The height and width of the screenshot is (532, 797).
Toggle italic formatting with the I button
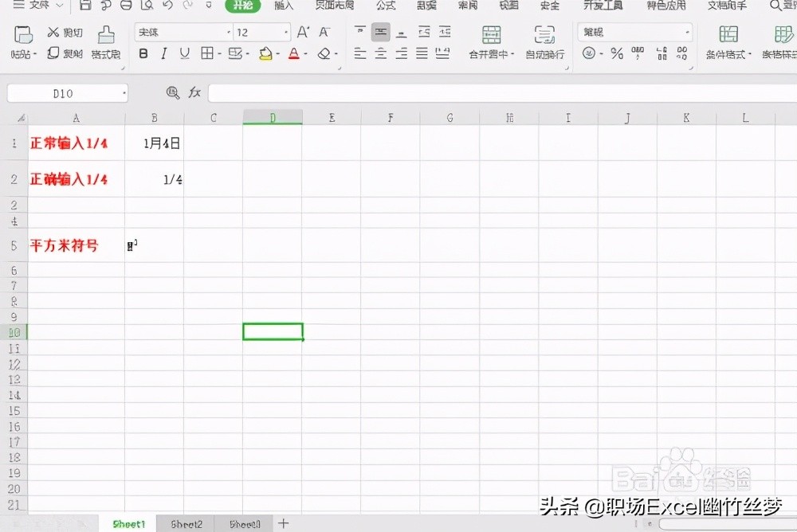(x=165, y=54)
